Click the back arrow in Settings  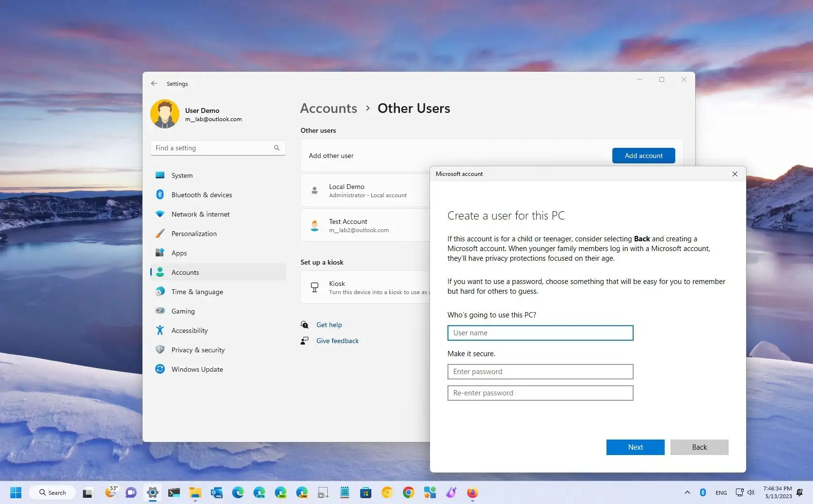(154, 83)
